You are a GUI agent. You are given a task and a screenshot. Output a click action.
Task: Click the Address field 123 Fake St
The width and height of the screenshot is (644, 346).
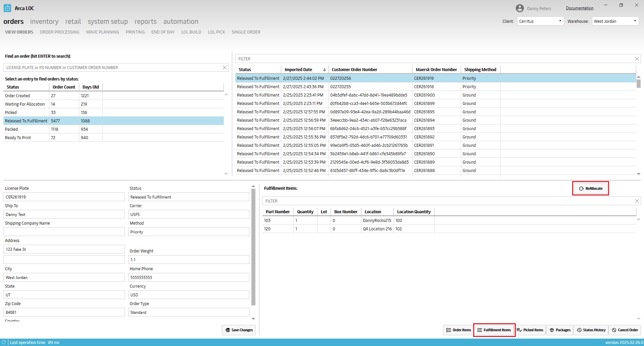(64, 249)
